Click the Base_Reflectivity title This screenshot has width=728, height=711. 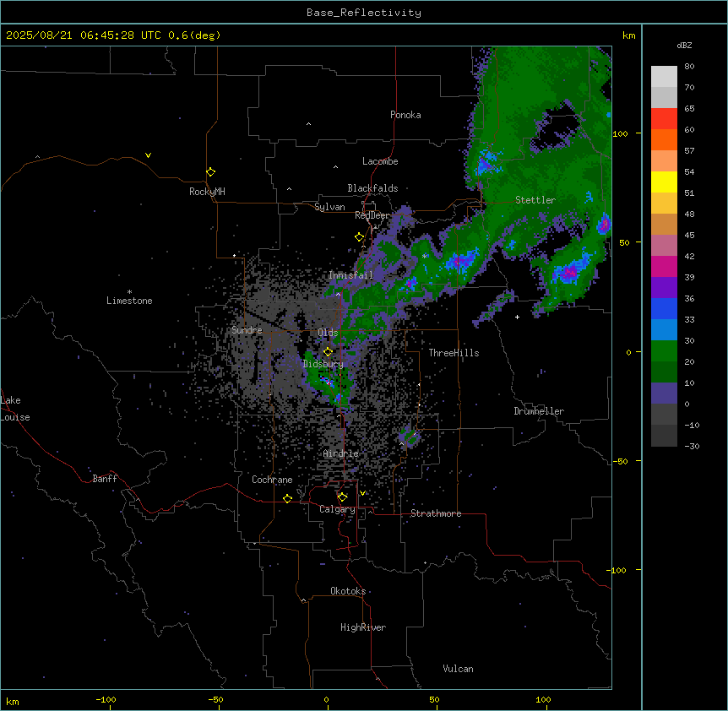click(364, 13)
